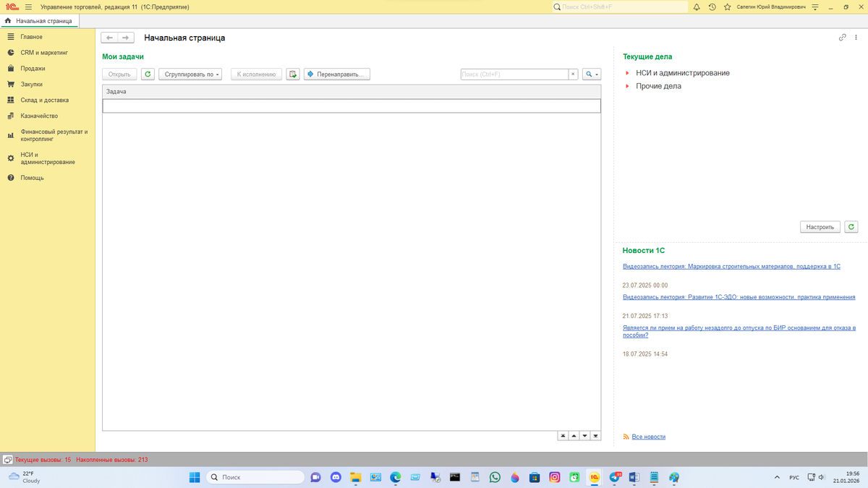Refresh the Мои задачи list

click(x=148, y=74)
